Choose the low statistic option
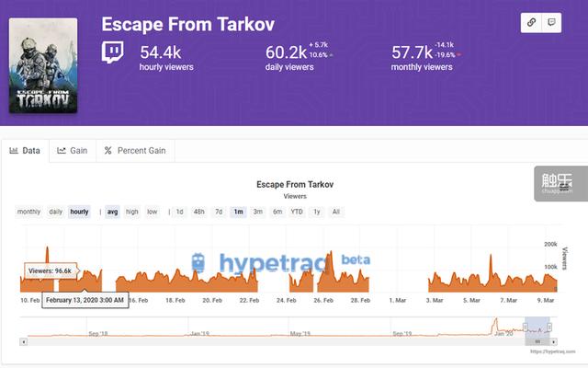The width and height of the screenshot is (588, 368). click(x=152, y=212)
